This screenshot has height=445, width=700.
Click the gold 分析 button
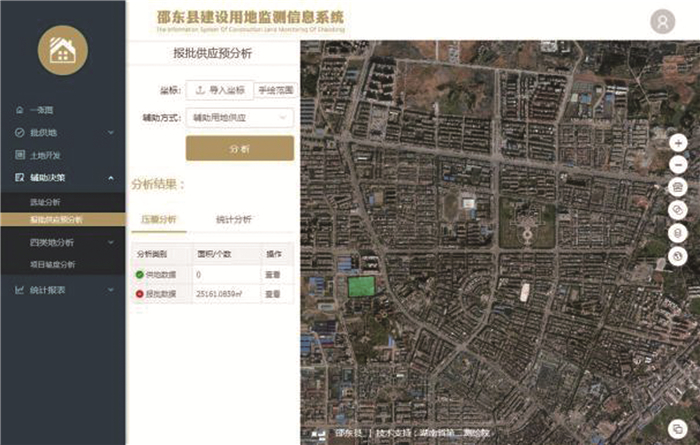240,148
